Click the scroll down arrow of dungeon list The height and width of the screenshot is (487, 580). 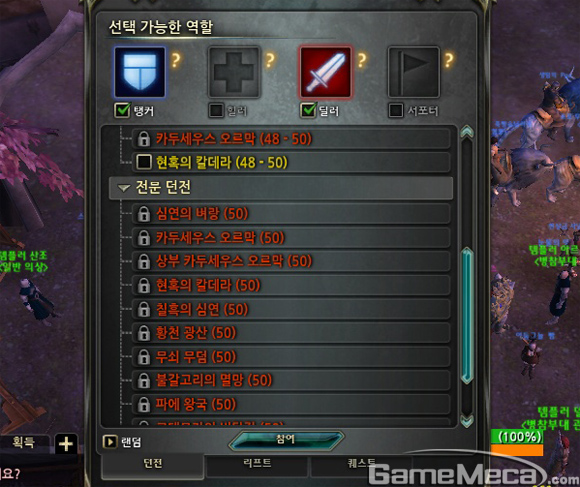[x=467, y=421]
